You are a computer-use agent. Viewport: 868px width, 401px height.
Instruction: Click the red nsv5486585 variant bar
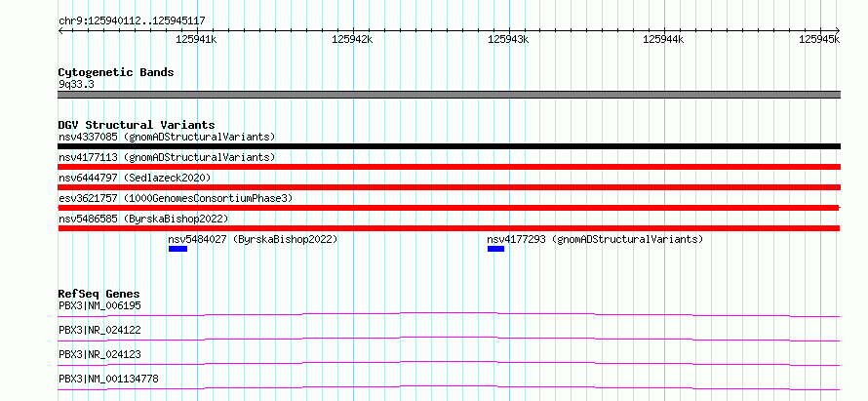click(x=449, y=228)
